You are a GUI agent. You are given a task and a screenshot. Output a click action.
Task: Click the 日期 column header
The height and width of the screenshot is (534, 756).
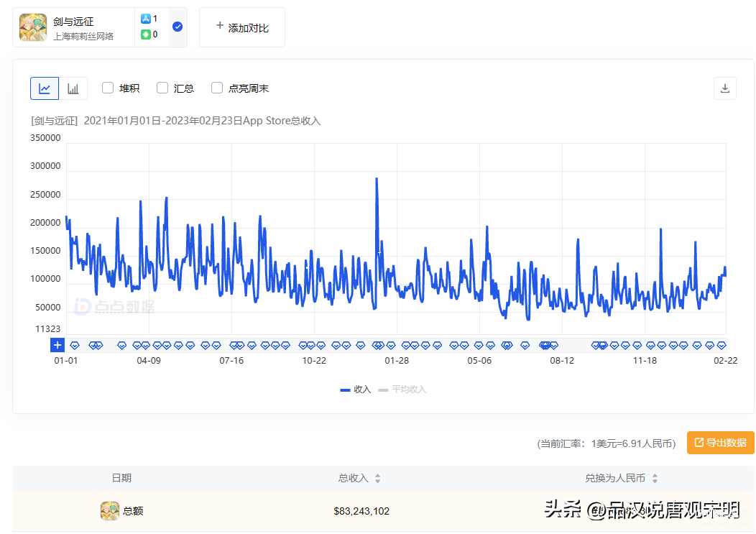point(121,478)
